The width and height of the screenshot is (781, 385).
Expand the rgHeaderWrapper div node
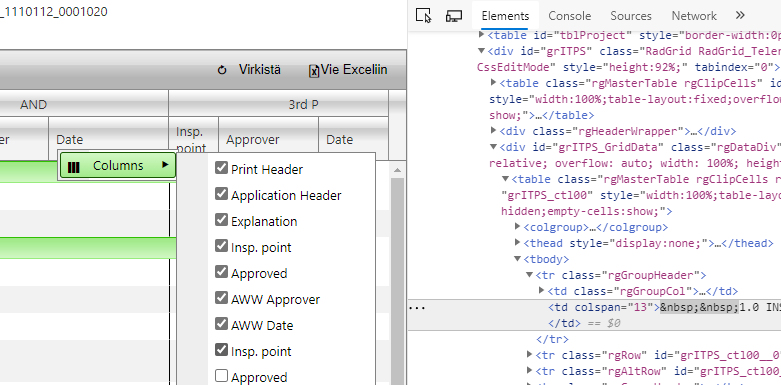494,131
